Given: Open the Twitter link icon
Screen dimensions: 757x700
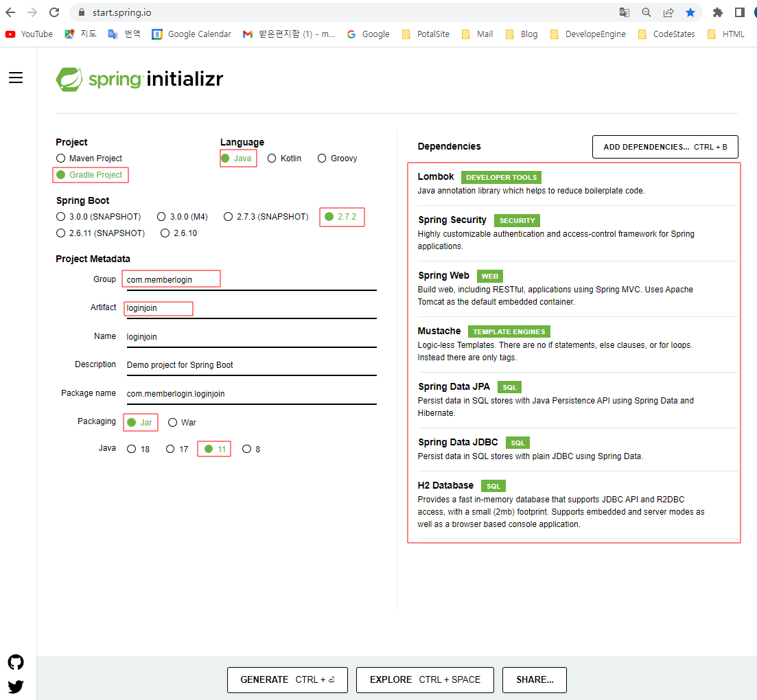Looking at the screenshot, I should pyautogui.click(x=16, y=686).
